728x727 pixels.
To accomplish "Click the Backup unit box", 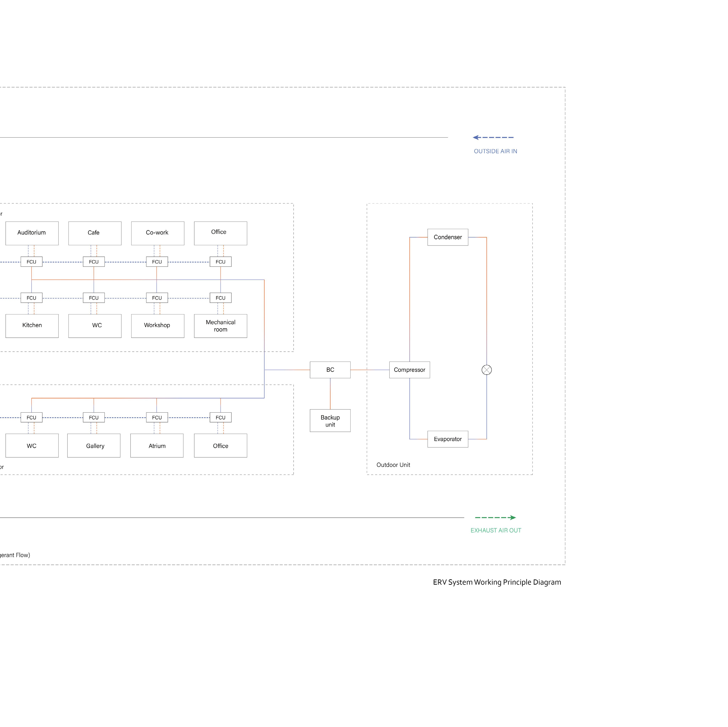I will click(x=330, y=421).
